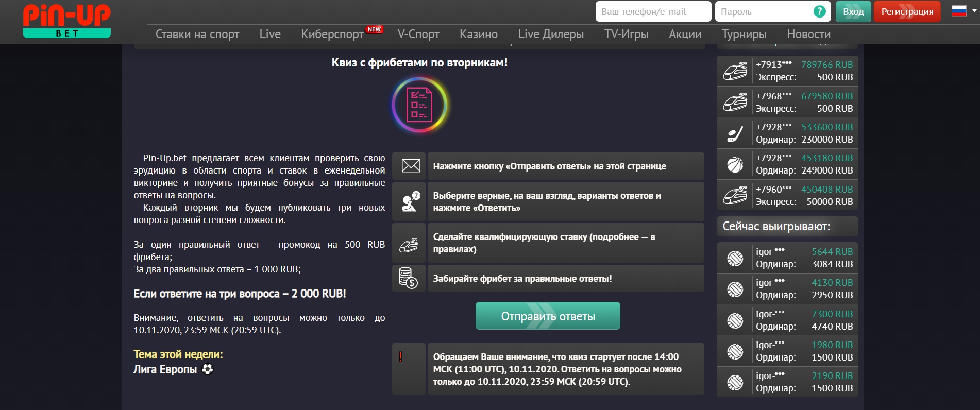Image resolution: width=980 pixels, height=410 pixels.
Task: Click train icon in +7968 winner row
Action: tap(735, 102)
